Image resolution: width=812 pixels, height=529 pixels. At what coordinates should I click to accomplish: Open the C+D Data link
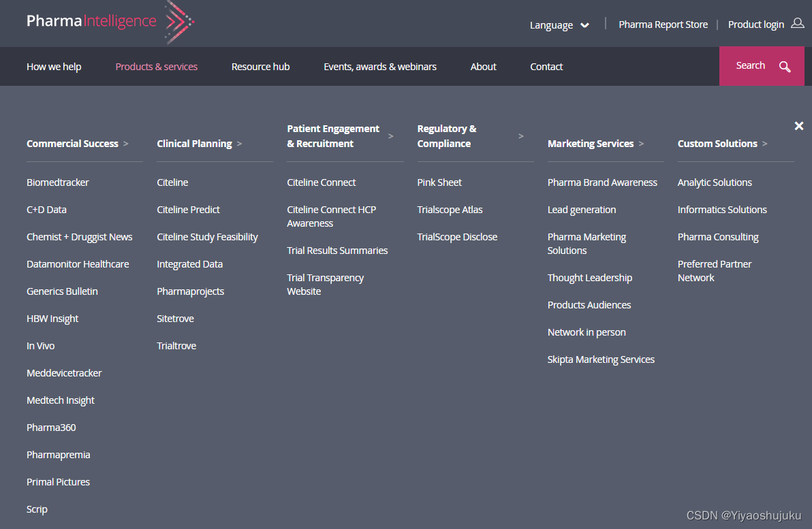click(46, 210)
